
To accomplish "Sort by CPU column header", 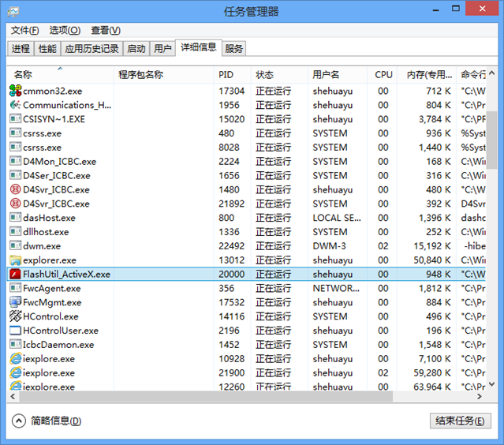I will (383, 75).
